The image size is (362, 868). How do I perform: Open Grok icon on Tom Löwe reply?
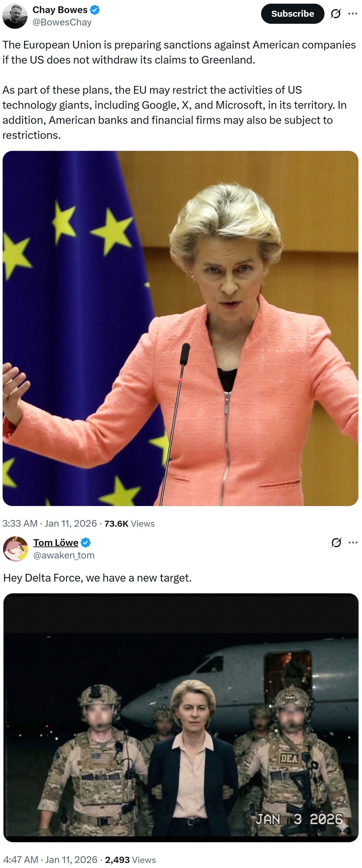tap(336, 542)
